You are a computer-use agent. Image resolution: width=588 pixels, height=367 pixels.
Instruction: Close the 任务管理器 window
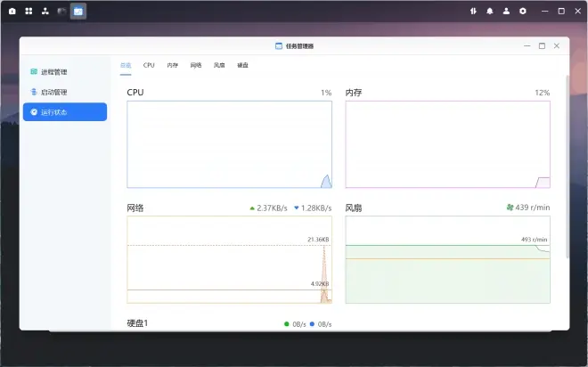pos(557,45)
